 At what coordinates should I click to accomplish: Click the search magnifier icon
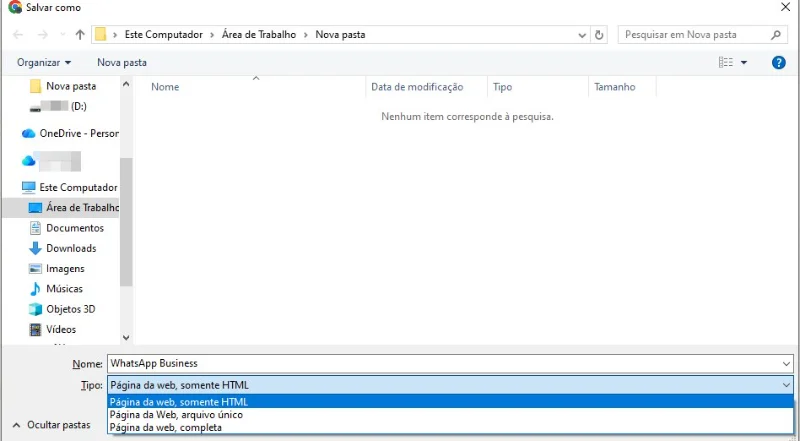pyautogui.click(x=776, y=35)
